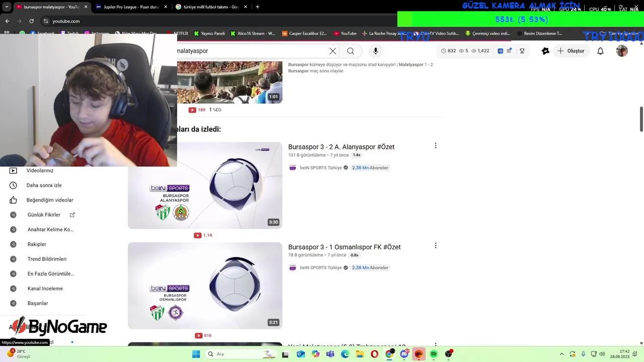Screen dimensions: 644x362
Task: Click the Oluştur create button
Action: 571,51
